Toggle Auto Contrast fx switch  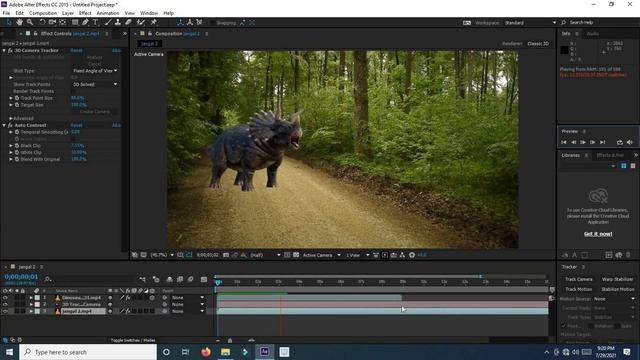(x=10, y=125)
